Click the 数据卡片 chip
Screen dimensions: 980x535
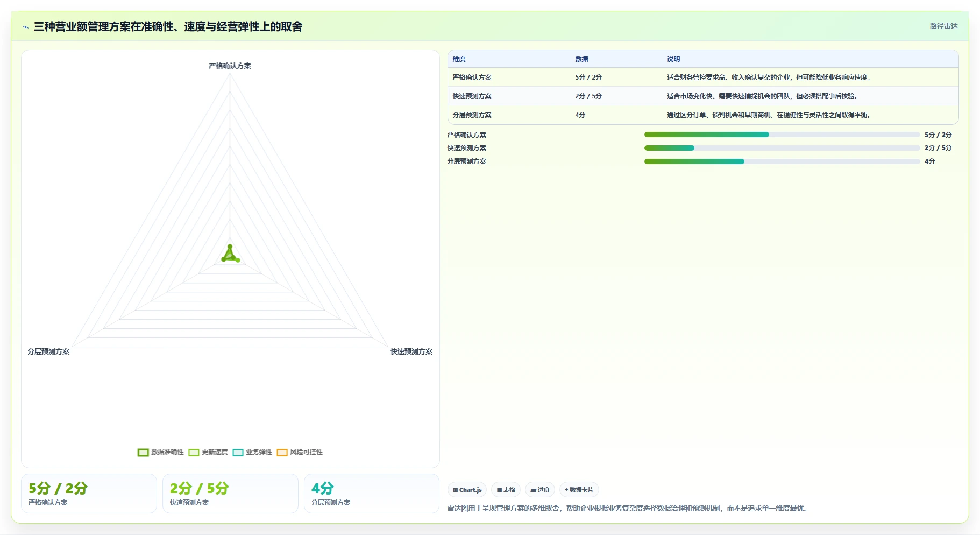click(x=579, y=490)
